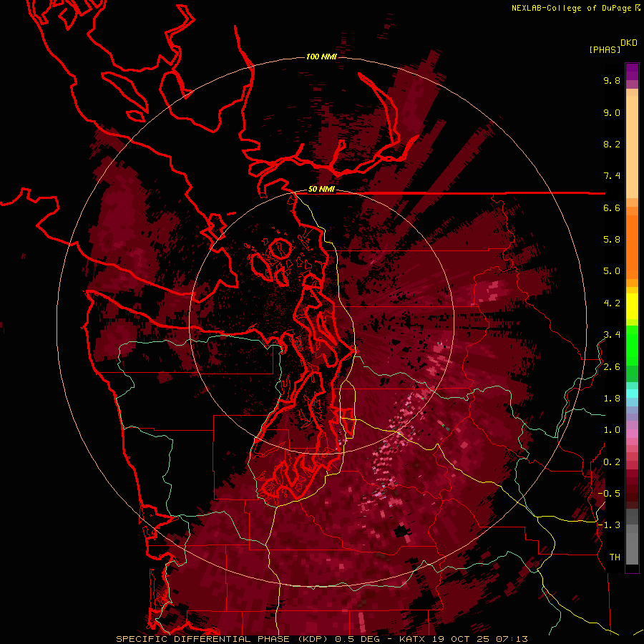Click the 6.6 value on the scale
Viewport: 644px width, 644px height.
(612, 208)
